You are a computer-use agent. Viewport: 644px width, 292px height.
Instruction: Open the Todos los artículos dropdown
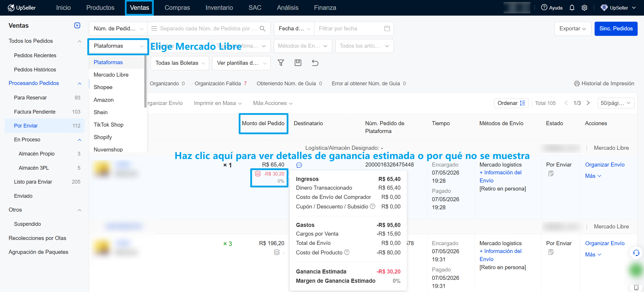point(364,46)
